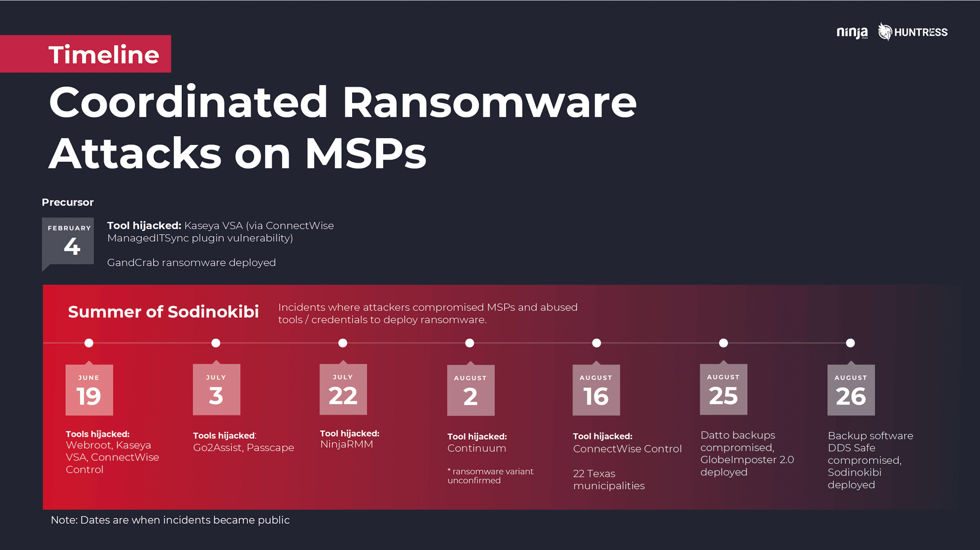Select the red Timeline label

click(85, 54)
